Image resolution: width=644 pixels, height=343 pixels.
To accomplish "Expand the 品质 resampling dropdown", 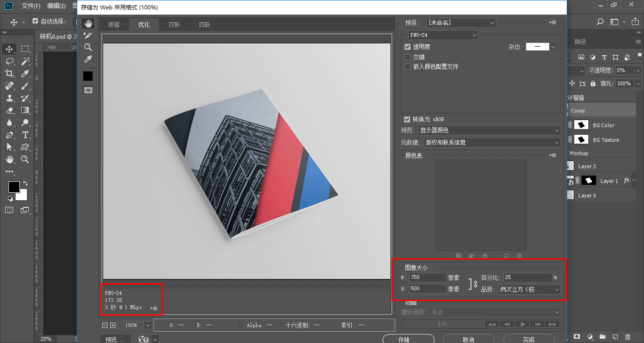I will click(x=529, y=289).
